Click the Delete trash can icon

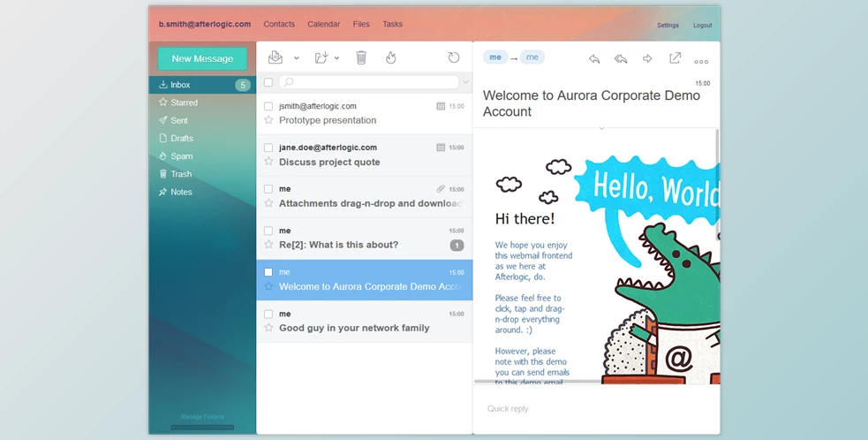point(361,57)
